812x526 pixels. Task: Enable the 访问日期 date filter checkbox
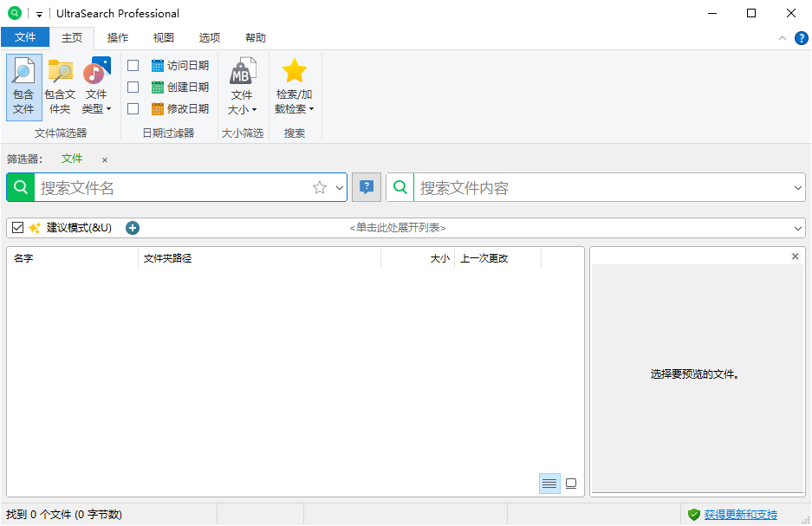pyautogui.click(x=133, y=64)
